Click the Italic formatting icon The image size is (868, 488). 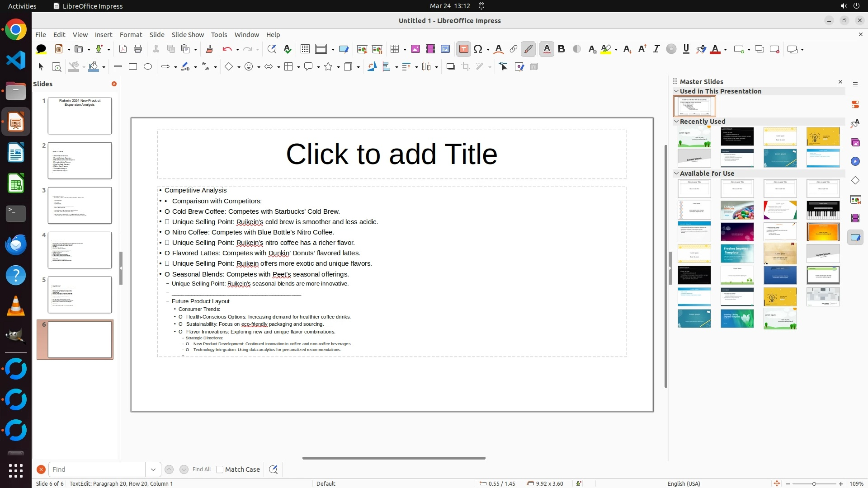click(656, 49)
